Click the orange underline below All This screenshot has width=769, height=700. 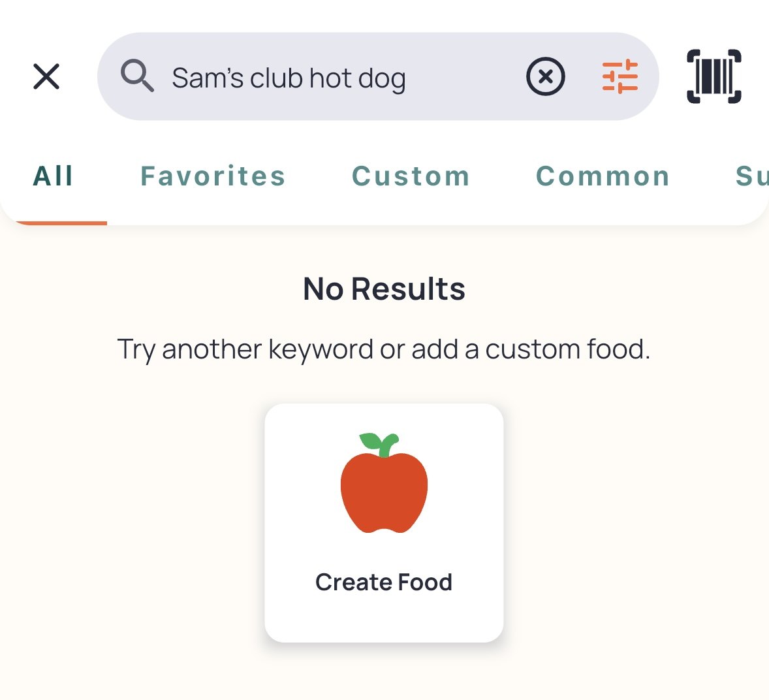point(61,223)
